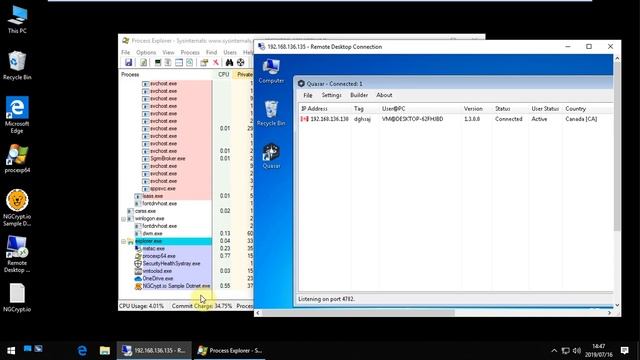Open the Action Center notification icon
The width and height of the screenshot is (640, 360).
(624, 351)
